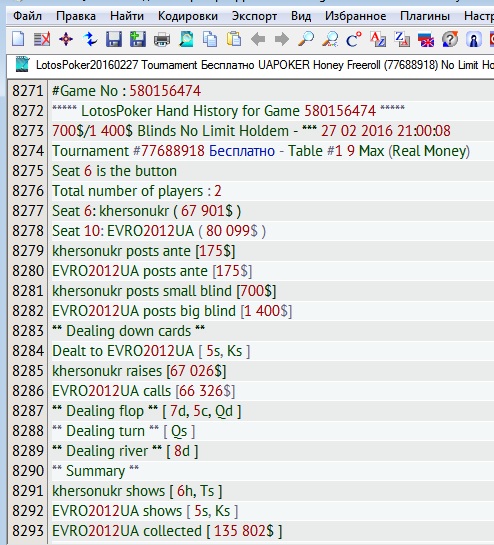Image resolution: width=494 pixels, height=545 pixels.
Task: Click 'Dealing turn [ Qs ]' line
Action: [124, 431]
